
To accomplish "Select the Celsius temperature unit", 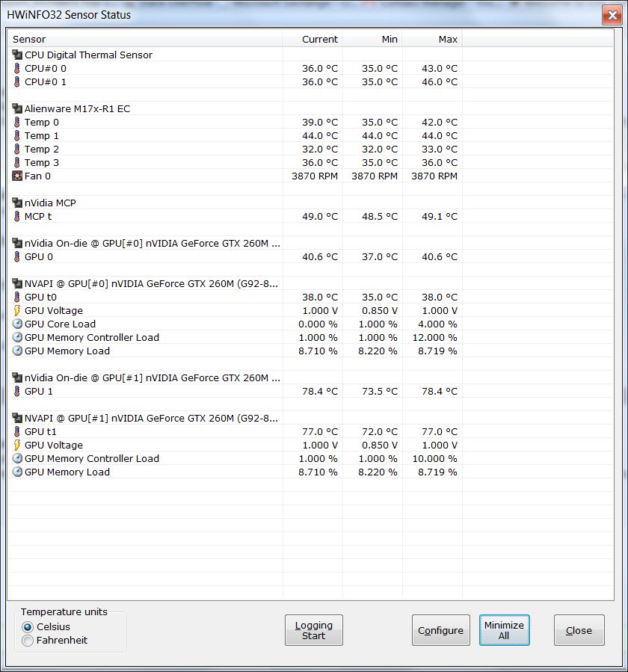I will click(x=28, y=627).
